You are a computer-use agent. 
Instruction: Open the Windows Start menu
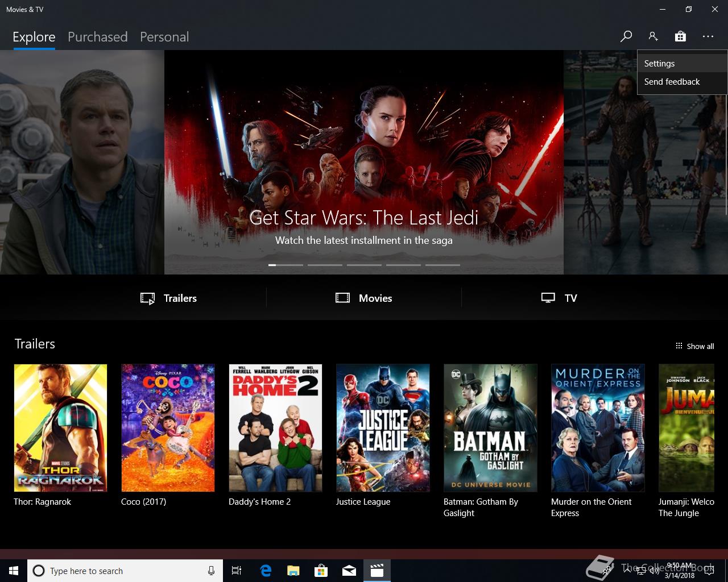(13, 571)
